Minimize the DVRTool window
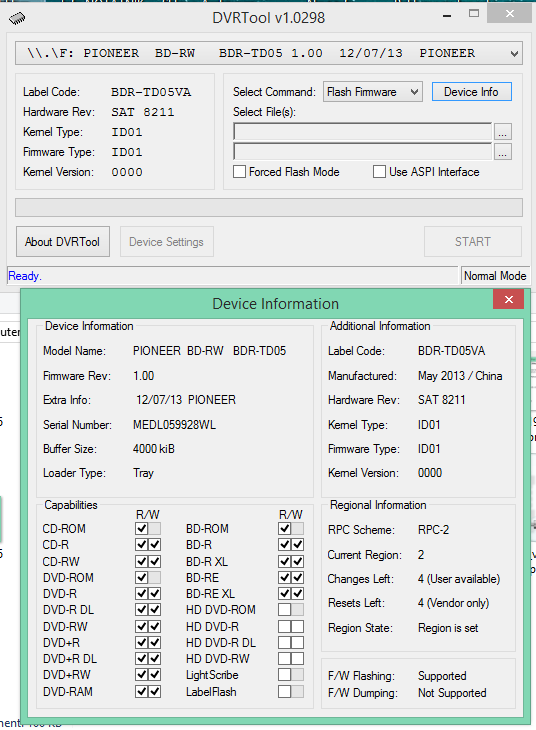 pyautogui.click(x=447, y=16)
